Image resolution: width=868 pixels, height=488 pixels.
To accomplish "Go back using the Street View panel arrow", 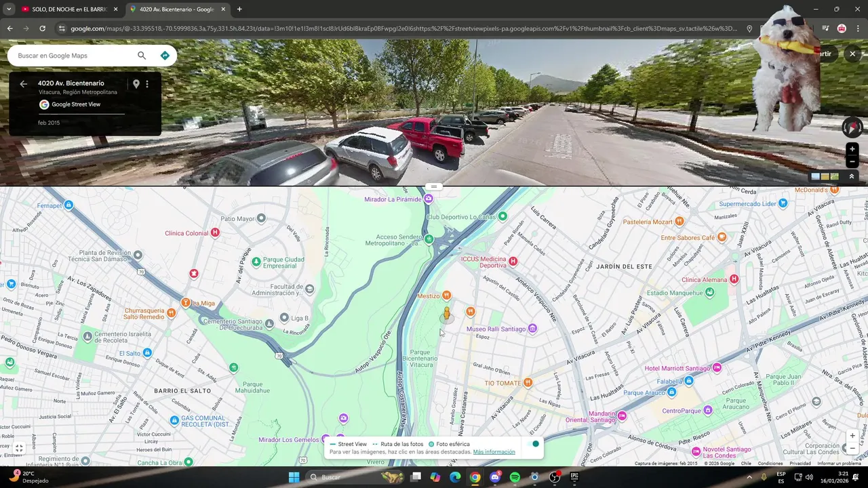I will (23, 84).
